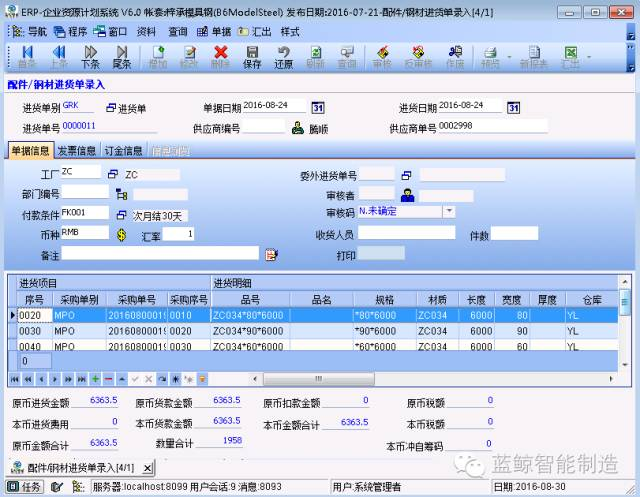The height and width of the screenshot is (497, 640).
Task: Click the grid navigator first-row button
Action: point(15,379)
